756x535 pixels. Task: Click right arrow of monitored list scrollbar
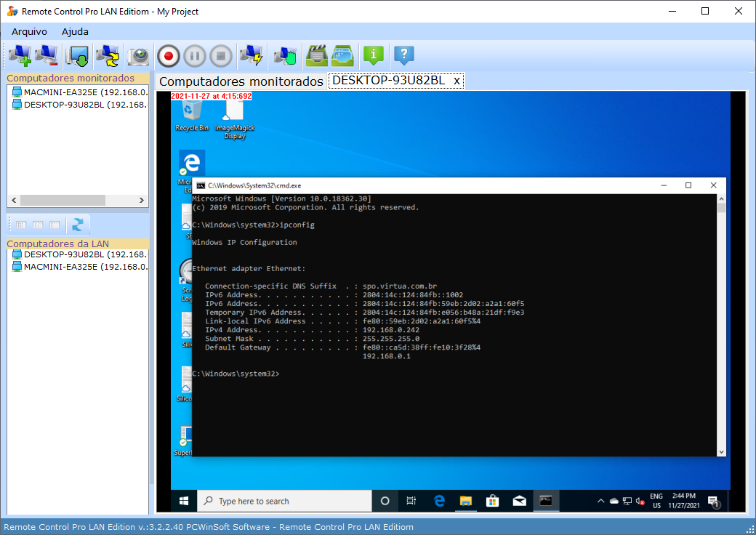pos(142,200)
